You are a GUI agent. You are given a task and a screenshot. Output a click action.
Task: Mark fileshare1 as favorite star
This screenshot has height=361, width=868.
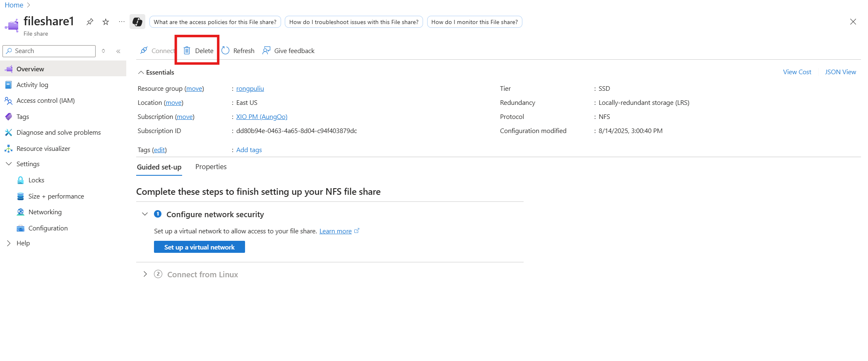(106, 22)
